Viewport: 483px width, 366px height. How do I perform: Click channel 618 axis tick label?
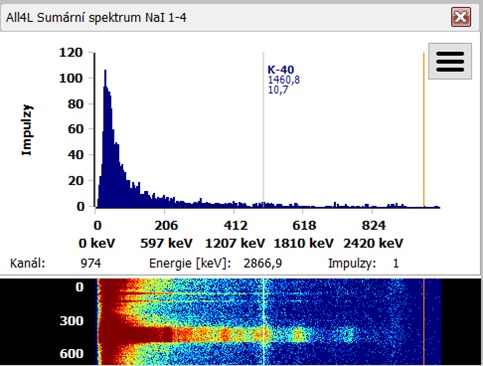tap(304, 226)
